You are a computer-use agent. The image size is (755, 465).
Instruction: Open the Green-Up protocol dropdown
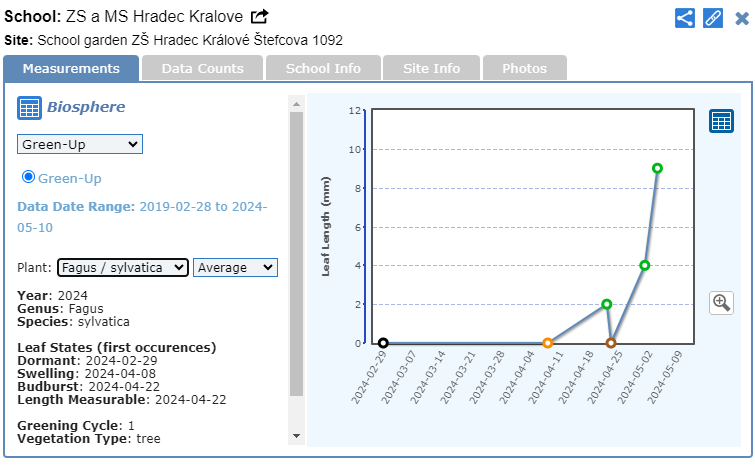pos(80,144)
